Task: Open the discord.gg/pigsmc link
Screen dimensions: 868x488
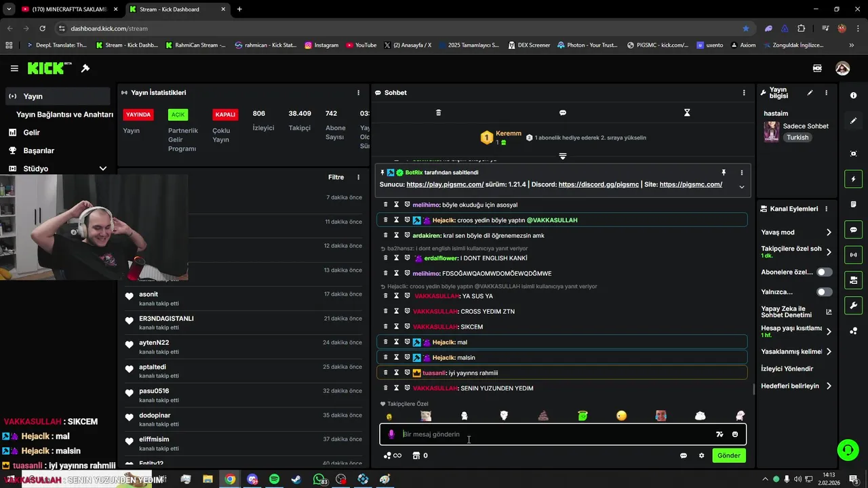Action: point(599,184)
